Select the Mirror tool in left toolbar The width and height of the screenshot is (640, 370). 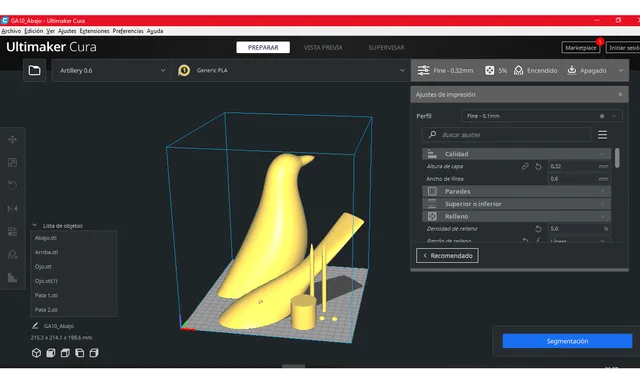[12, 208]
